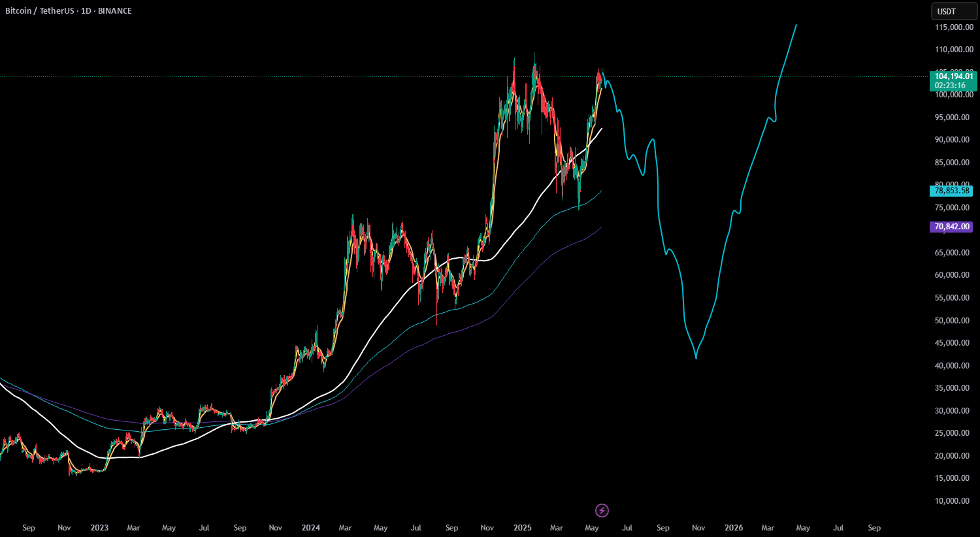
Task: Click the 30,000.00 price scale label
Action: click(x=952, y=411)
